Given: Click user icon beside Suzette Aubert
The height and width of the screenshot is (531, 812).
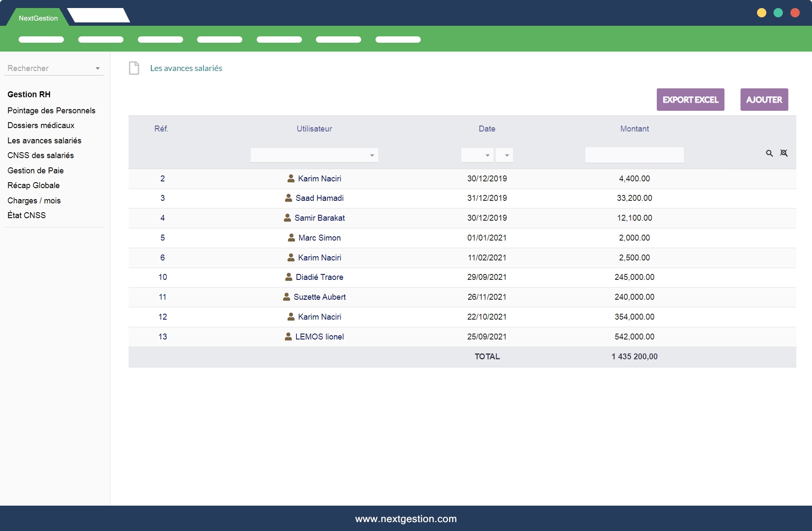Looking at the screenshot, I should tap(287, 297).
